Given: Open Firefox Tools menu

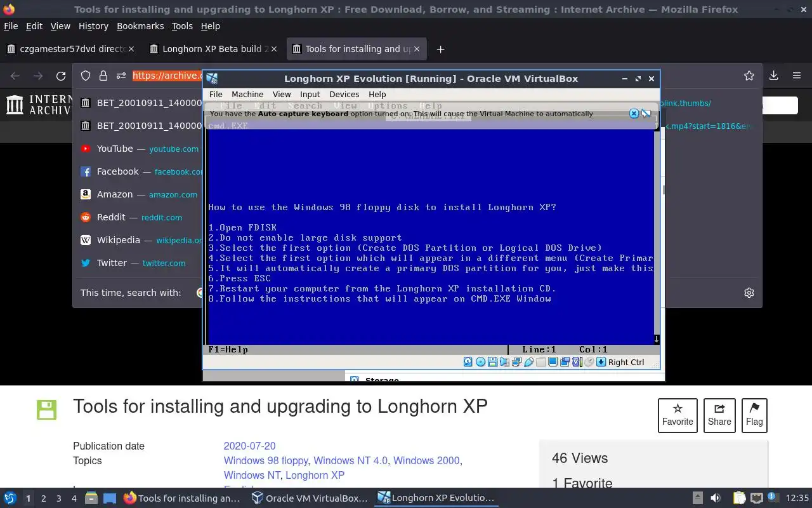Looking at the screenshot, I should [182, 26].
